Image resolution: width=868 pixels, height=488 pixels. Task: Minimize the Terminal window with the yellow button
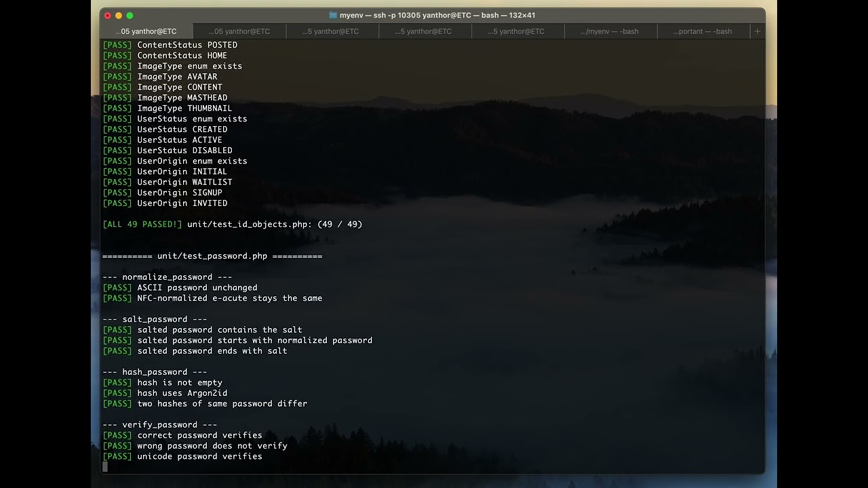click(x=119, y=16)
